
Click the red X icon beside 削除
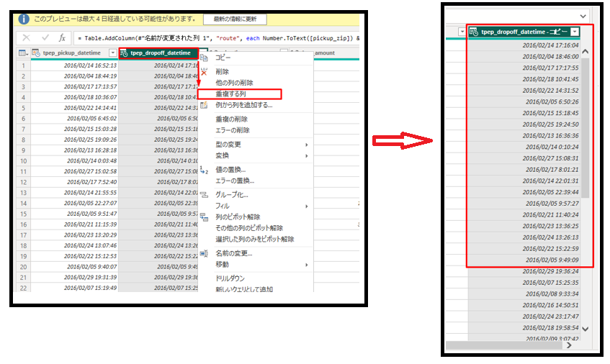[204, 72]
